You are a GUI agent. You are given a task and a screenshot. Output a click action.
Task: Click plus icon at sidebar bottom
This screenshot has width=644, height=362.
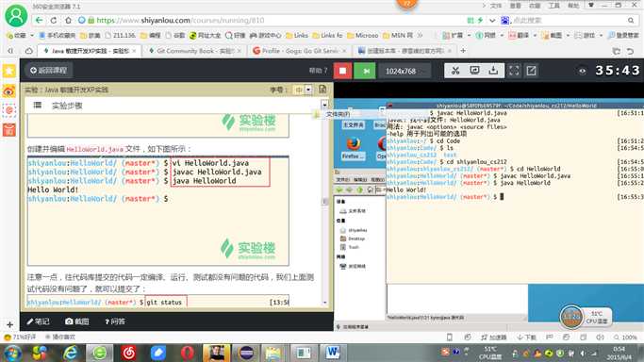(x=9, y=324)
